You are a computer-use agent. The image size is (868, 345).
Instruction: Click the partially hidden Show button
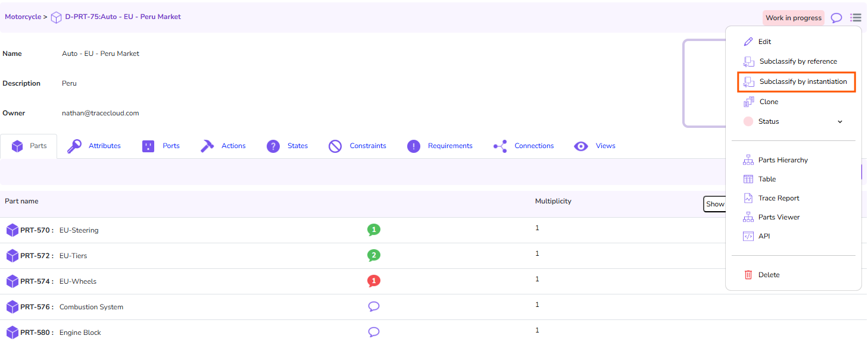714,204
